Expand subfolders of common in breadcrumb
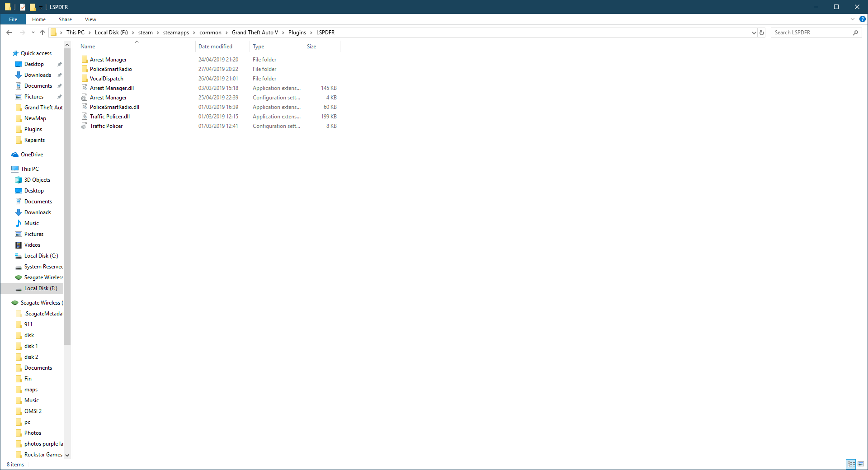The height and width of the screenshot is (470, 868). pyautogui.click(x=226, y=33)
